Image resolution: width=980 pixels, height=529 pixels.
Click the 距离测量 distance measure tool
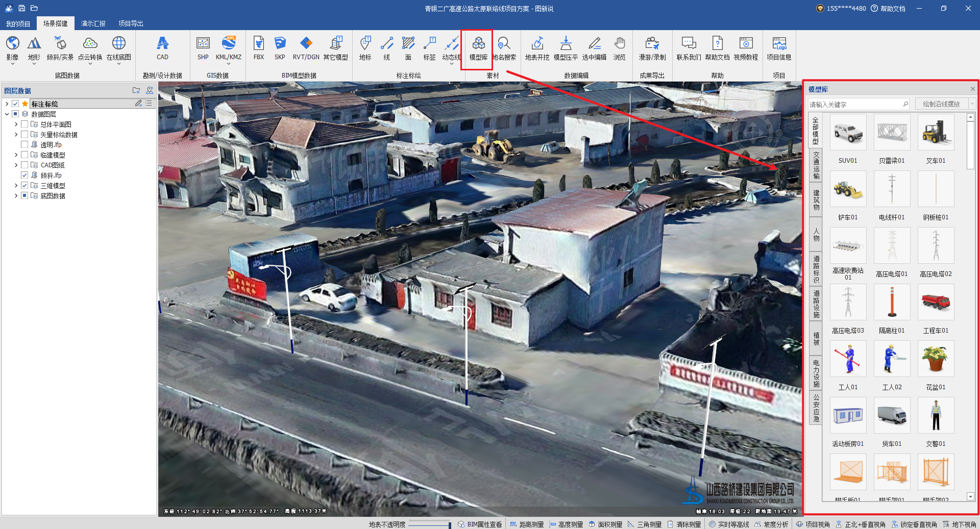[x=526, y=524]
